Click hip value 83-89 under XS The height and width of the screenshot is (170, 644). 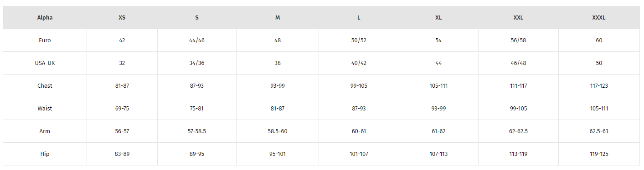[x=122, y=154]
